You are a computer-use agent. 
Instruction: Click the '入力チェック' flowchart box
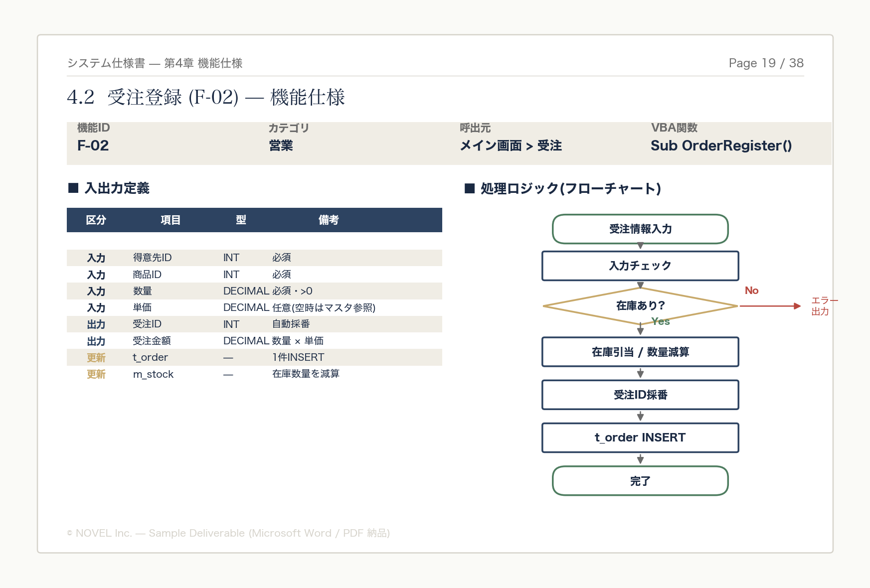[x=640, y=266]
